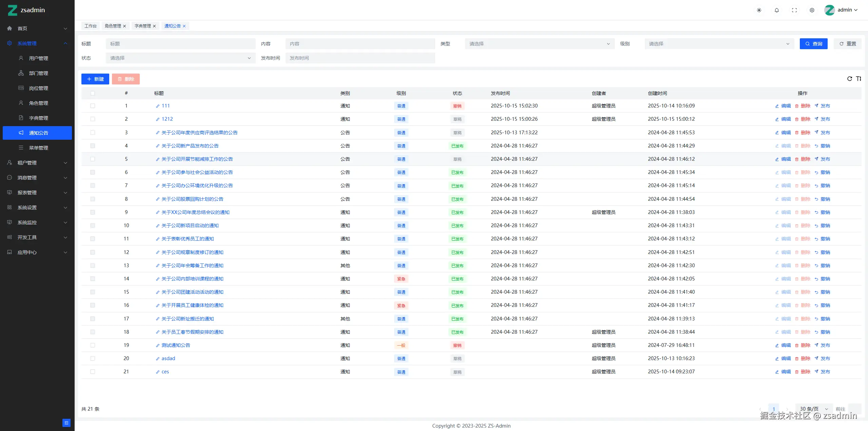Click the zsadmin logo icon

tap(13, 10)
